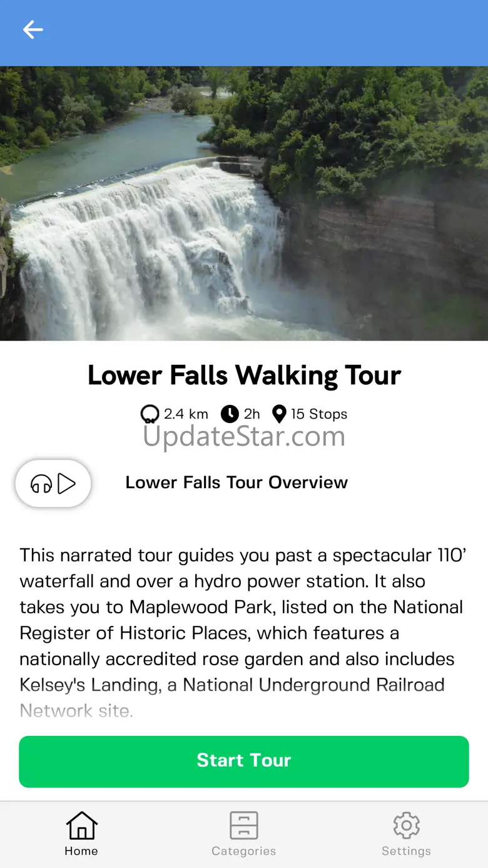
Task: Tap the waterfall header photo
Action: pyautogui.click(x=244, y=203)
